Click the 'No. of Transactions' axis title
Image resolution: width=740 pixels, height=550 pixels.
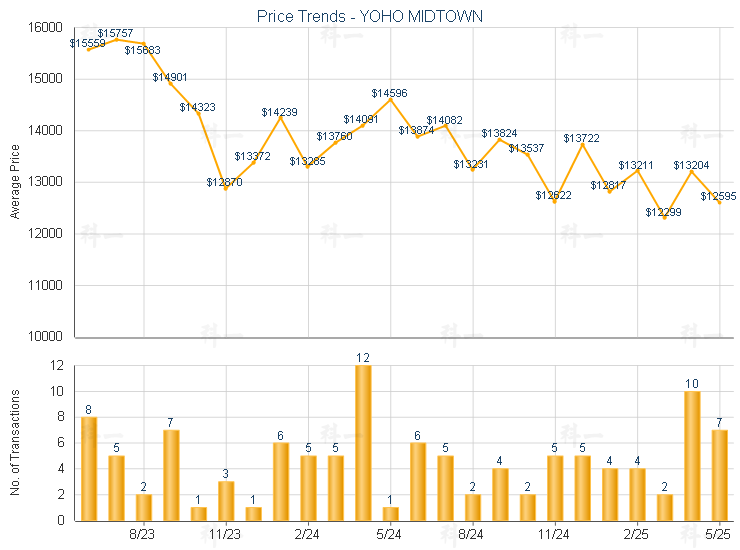coord(14,442)
